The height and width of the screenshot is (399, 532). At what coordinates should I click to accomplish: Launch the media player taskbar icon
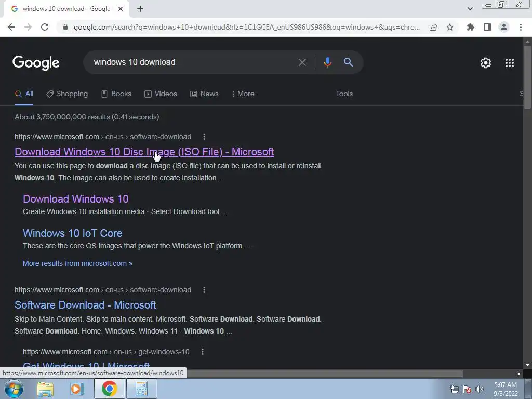[77, 389]
